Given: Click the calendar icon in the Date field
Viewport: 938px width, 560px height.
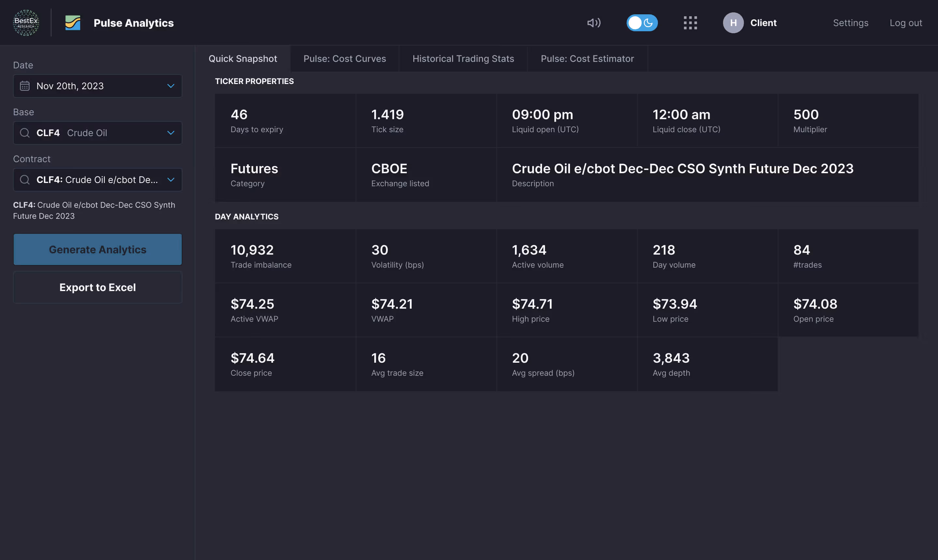Looking at the screenshot, I should (24, 86).
